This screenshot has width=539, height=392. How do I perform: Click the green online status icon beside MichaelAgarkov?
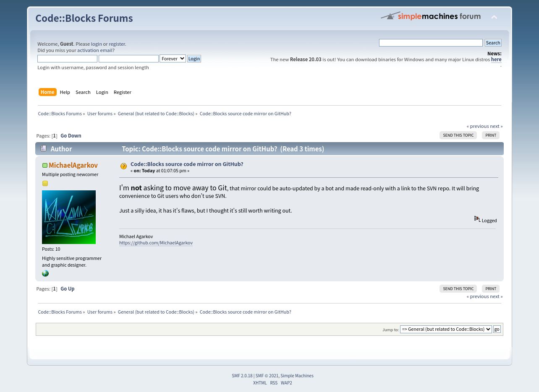(x=45, y=166)
